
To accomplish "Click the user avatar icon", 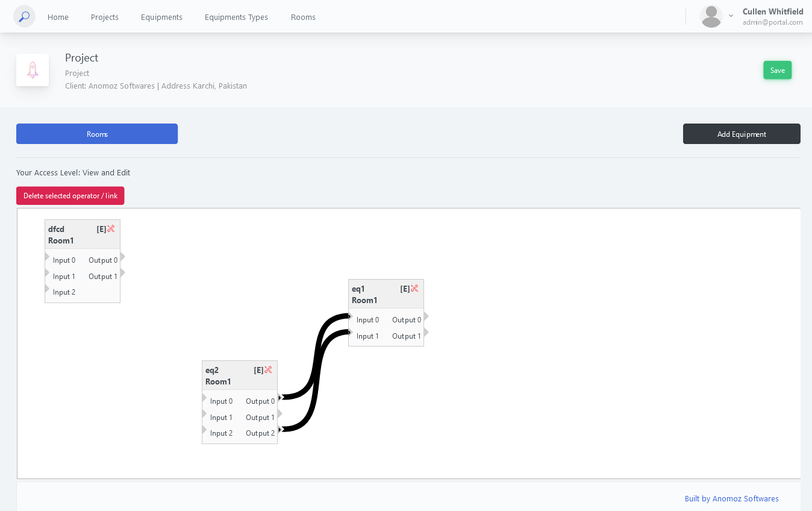I will point(711,16).
